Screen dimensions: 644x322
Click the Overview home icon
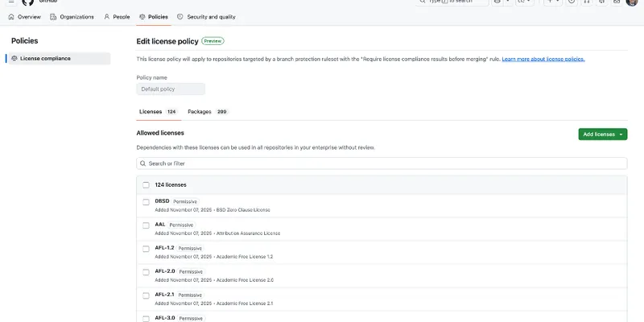coord(11,17)
